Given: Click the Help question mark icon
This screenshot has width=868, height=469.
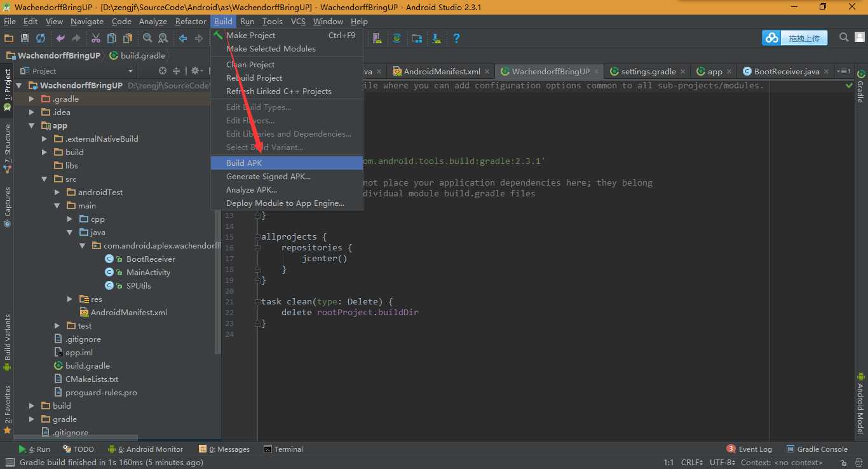Looking at the screenshot, I should point(456,38).
